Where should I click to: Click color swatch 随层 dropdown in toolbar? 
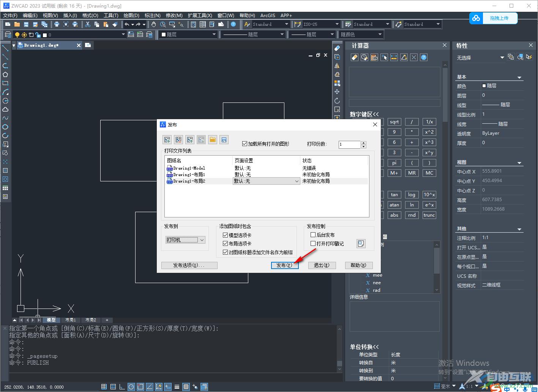[188, 35]
